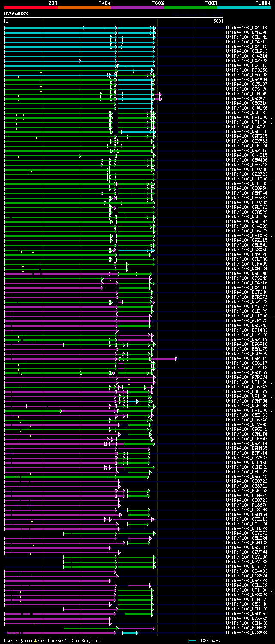Select label UniRef100_Q8LBD2
The height and width of the screenshot is (644, 275).
(247, 183)
